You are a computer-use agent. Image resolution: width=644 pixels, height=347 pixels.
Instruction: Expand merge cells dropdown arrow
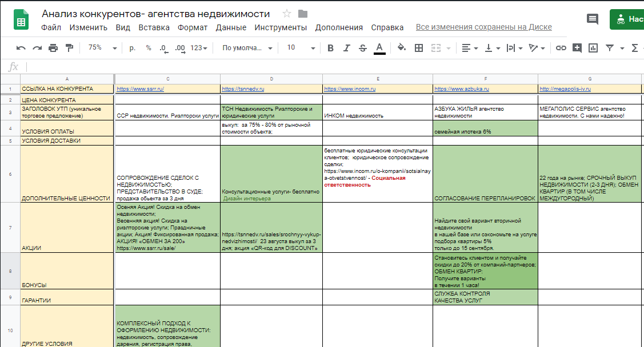click(448, 49)
